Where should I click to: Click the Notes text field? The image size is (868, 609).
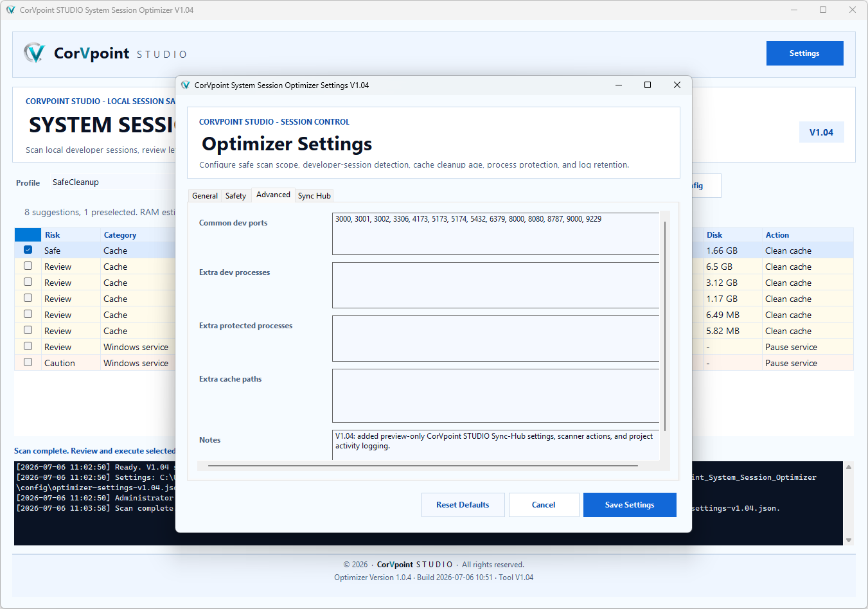[496, 445]
